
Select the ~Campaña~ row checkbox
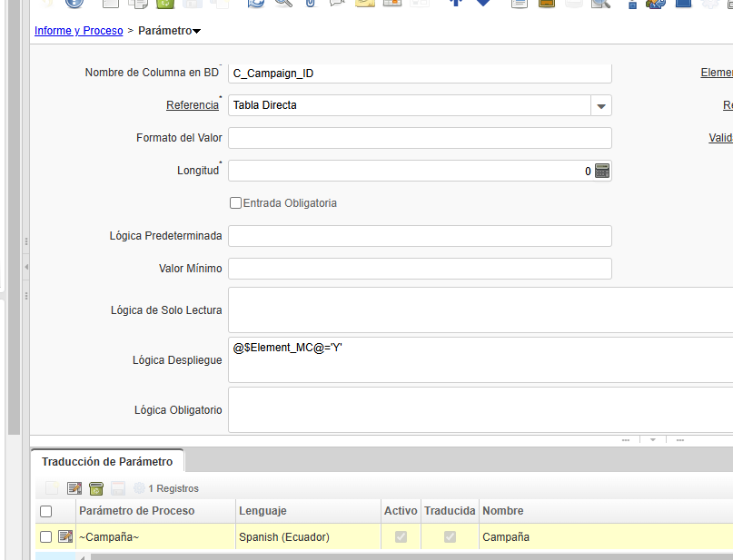point(46,536)
